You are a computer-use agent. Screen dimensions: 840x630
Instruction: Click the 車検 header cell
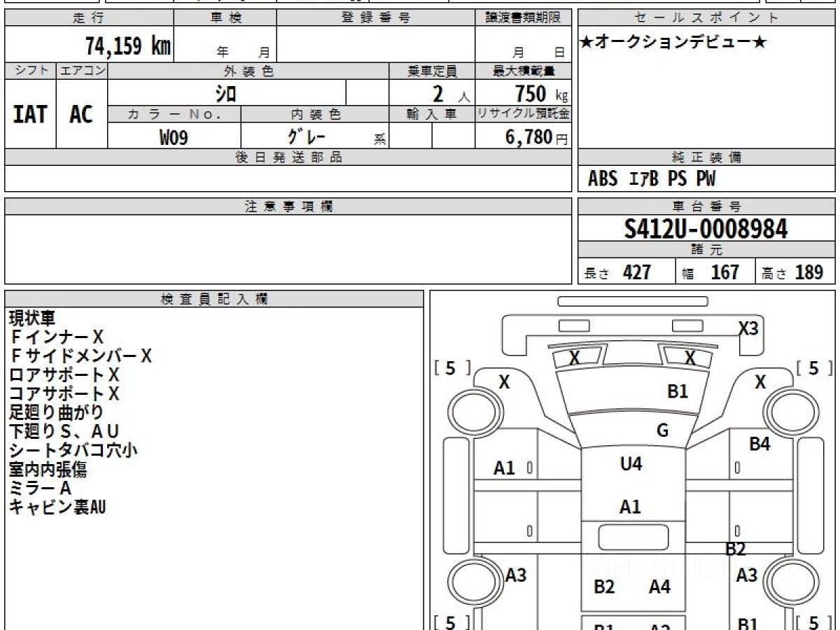click(225, 17)
